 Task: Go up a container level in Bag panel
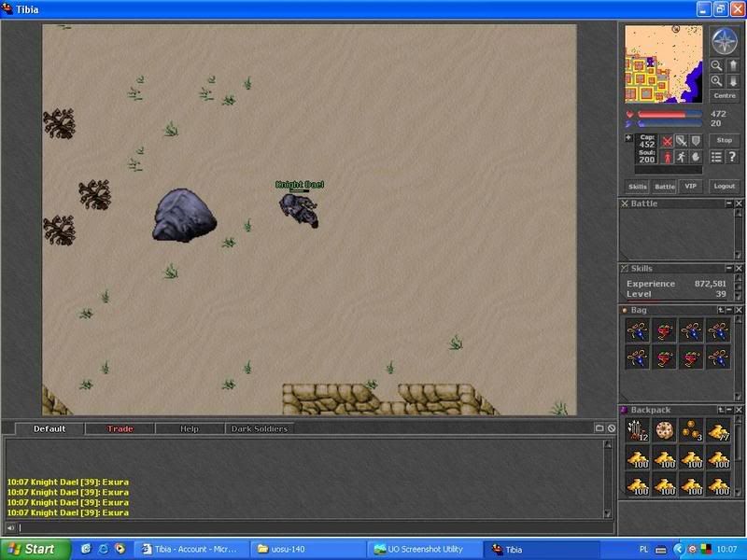tap(721, 310)
